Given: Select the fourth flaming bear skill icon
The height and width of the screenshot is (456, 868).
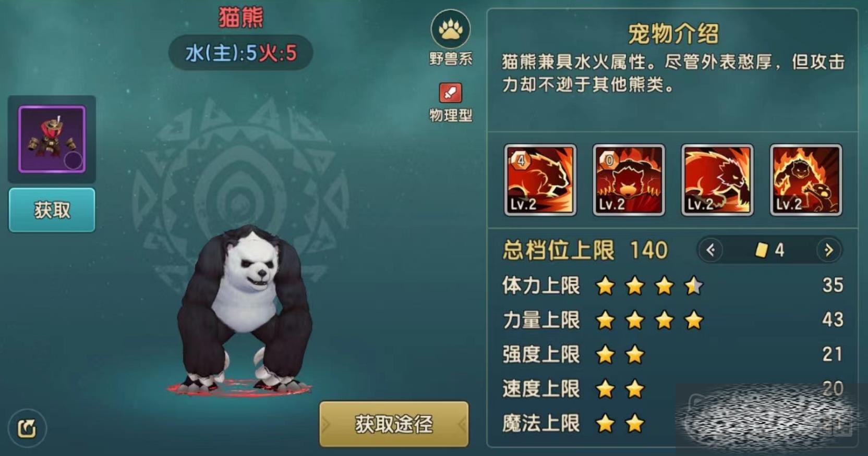Looking at the screenshot, I should pos(806,180).
